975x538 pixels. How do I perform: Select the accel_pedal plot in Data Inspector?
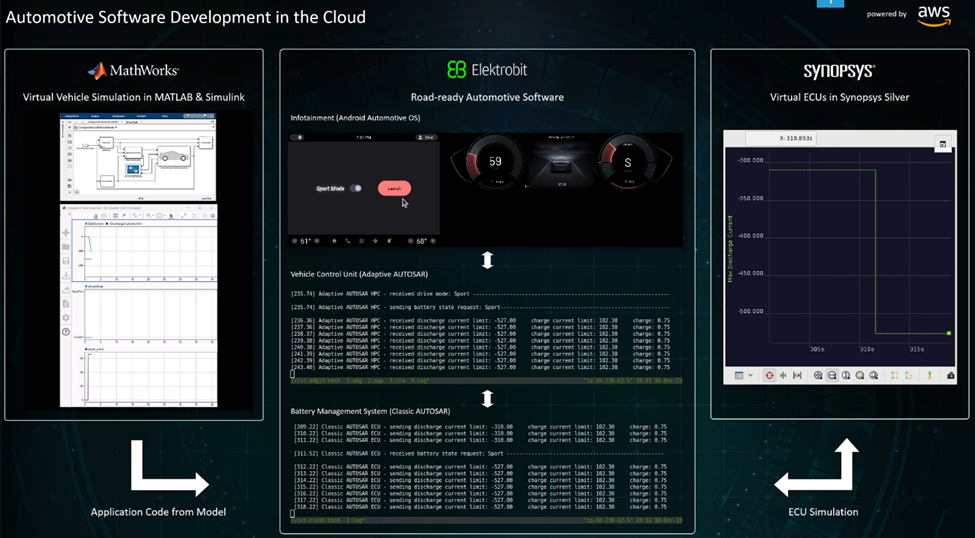pyautogui.click(x=144, y=375)
